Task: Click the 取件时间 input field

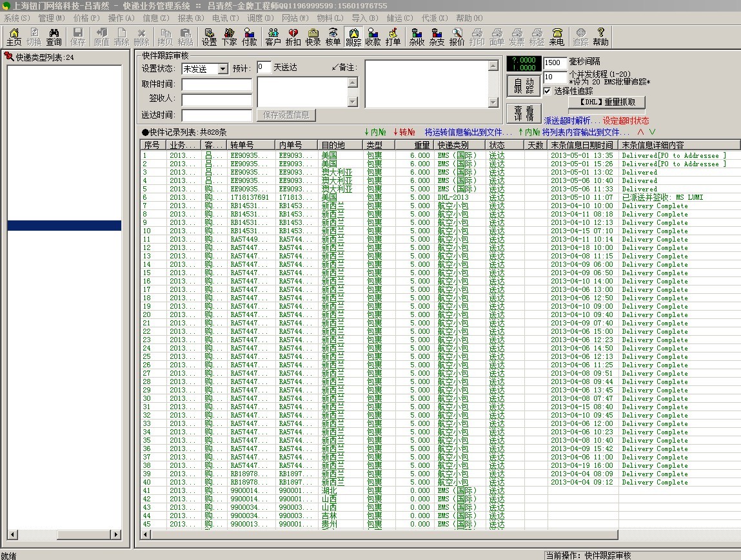Action: pyautogui.click(x=217, y=84)
